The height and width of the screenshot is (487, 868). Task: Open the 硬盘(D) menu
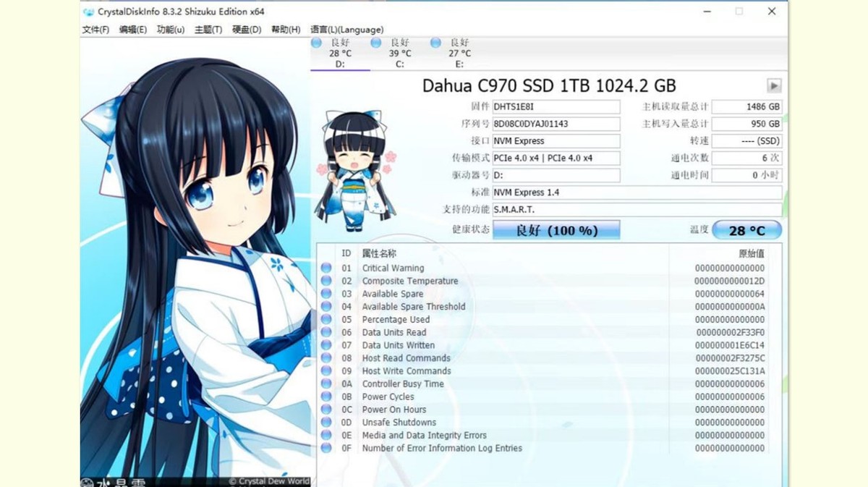point(247,30)
